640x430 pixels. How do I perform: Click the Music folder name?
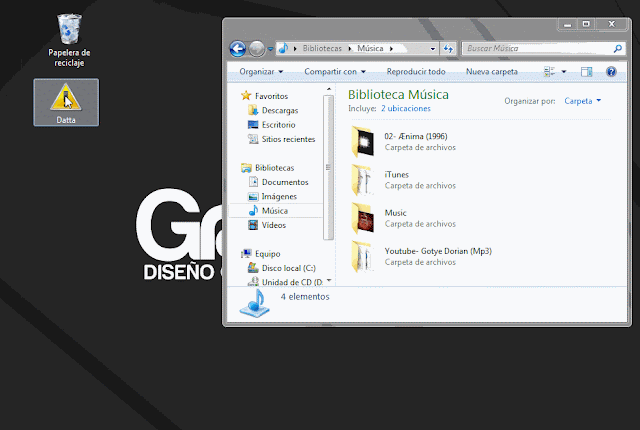coord(396,213)
